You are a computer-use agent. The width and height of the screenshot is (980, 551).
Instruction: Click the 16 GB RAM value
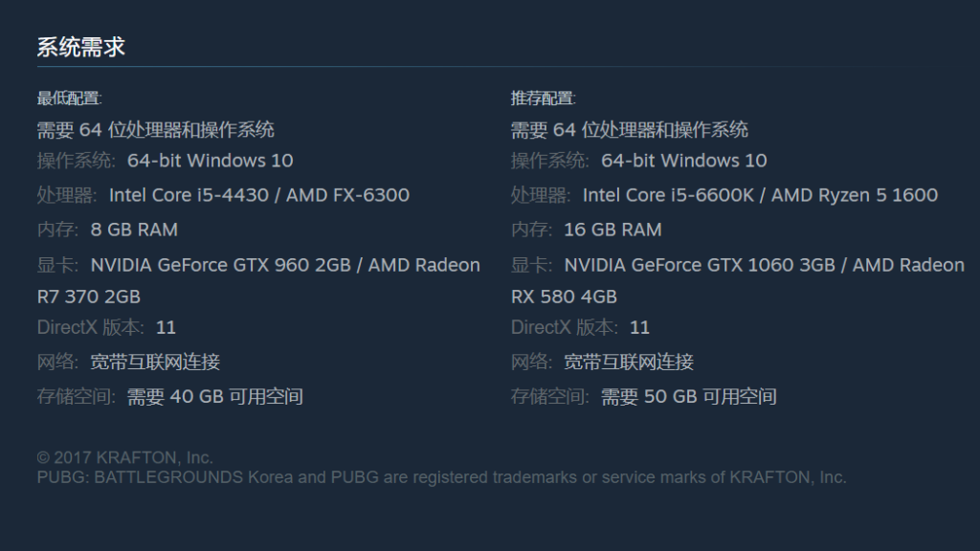(612, 230)
